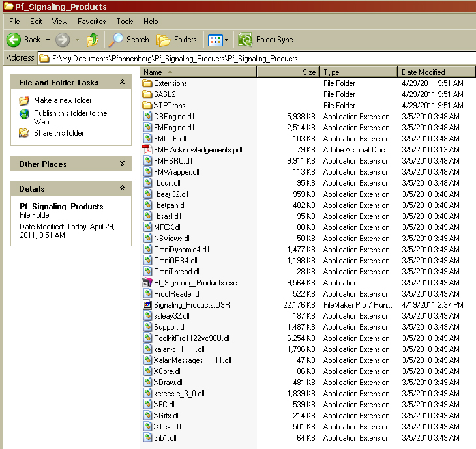Open the Extensions folder icon
The height and width of the screenshot is (449, 476).
point(147,83)
